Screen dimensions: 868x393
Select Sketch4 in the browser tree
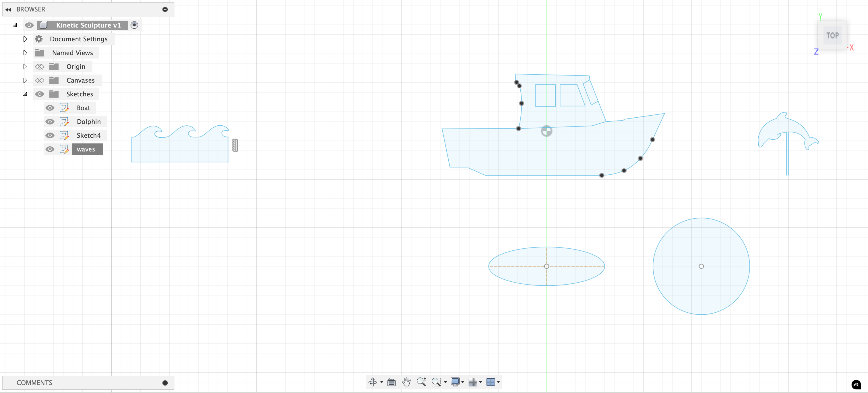pyautogui.click(x=88, y=135)
